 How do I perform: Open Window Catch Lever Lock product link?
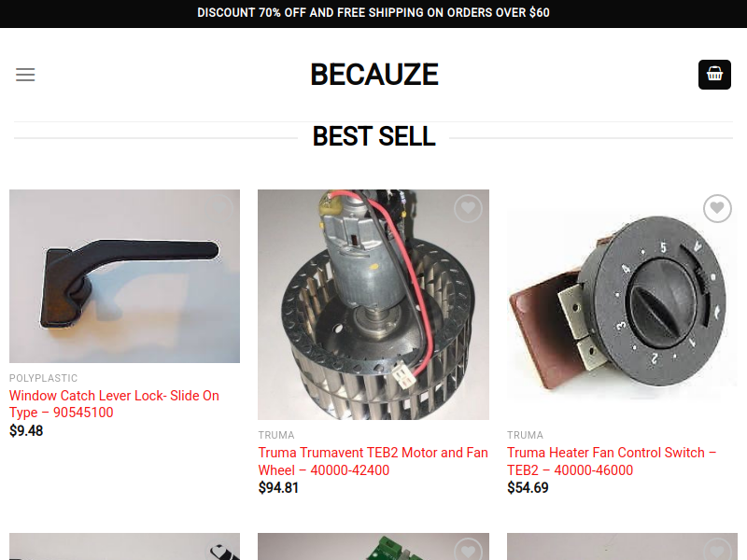coord(114,404)
